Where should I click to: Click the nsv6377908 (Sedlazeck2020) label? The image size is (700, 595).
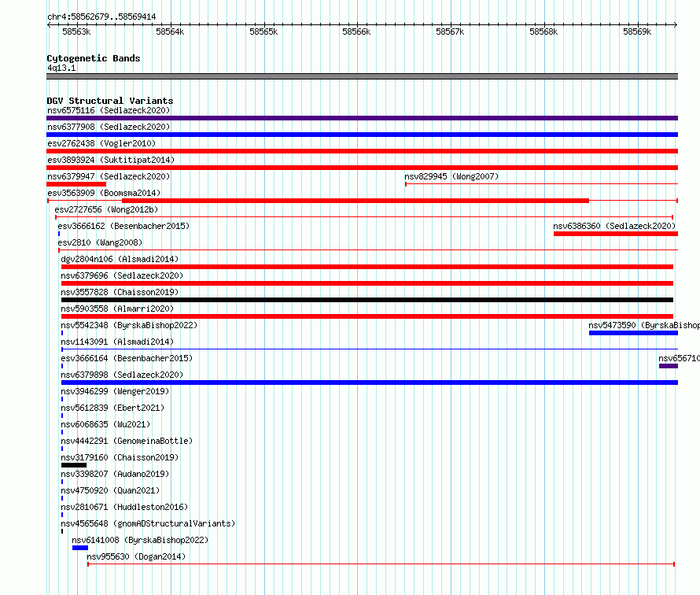(x=109, y=127)
